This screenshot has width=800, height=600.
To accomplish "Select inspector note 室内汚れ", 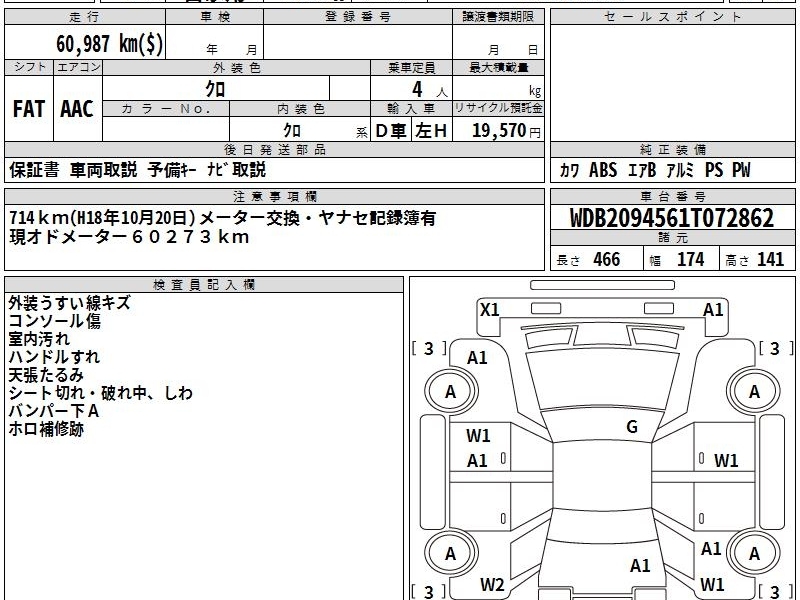I will pos(39,339).
